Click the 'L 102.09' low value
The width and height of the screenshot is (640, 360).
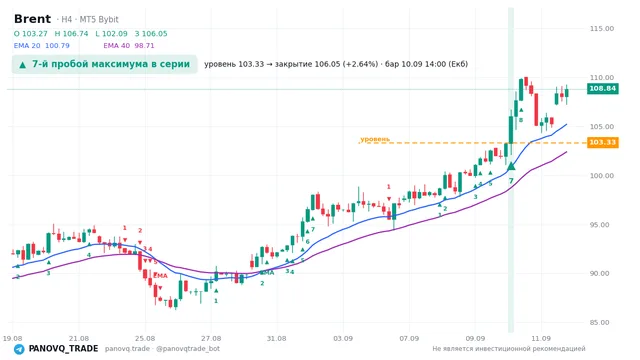tap(111, 34)
